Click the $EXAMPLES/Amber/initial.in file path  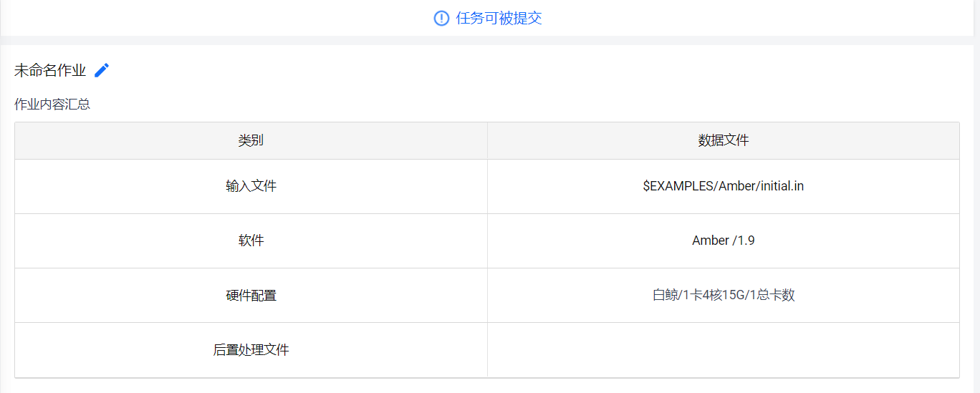724,186
